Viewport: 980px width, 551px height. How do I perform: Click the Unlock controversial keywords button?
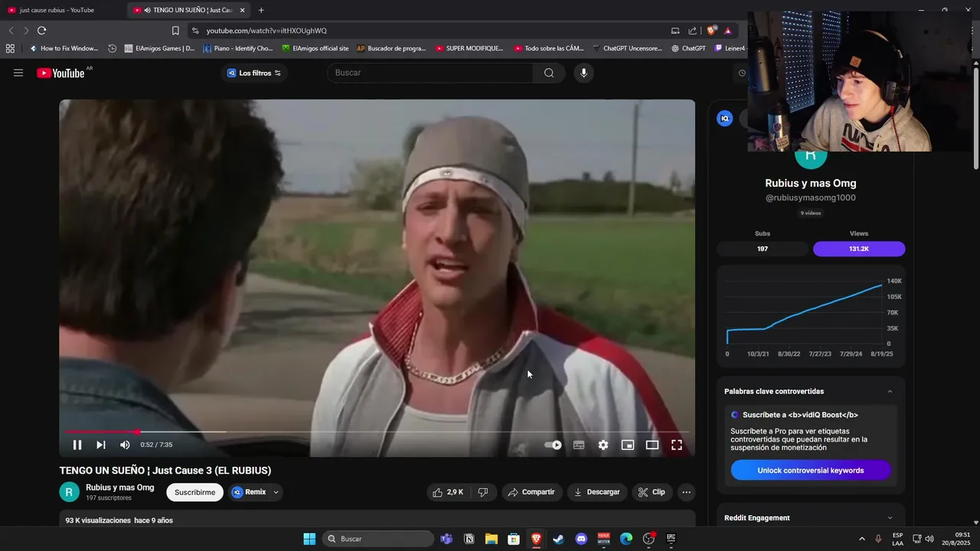pos(811,471)
